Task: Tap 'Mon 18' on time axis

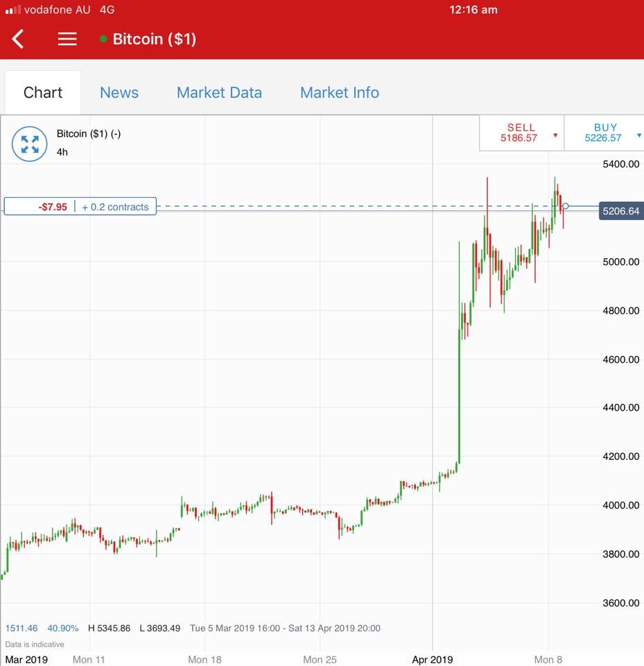Action: coord(204,660)
